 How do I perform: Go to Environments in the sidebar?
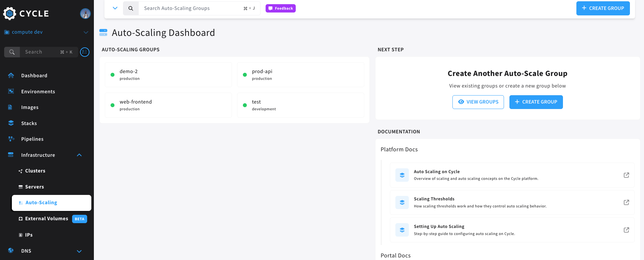[38, 92]
